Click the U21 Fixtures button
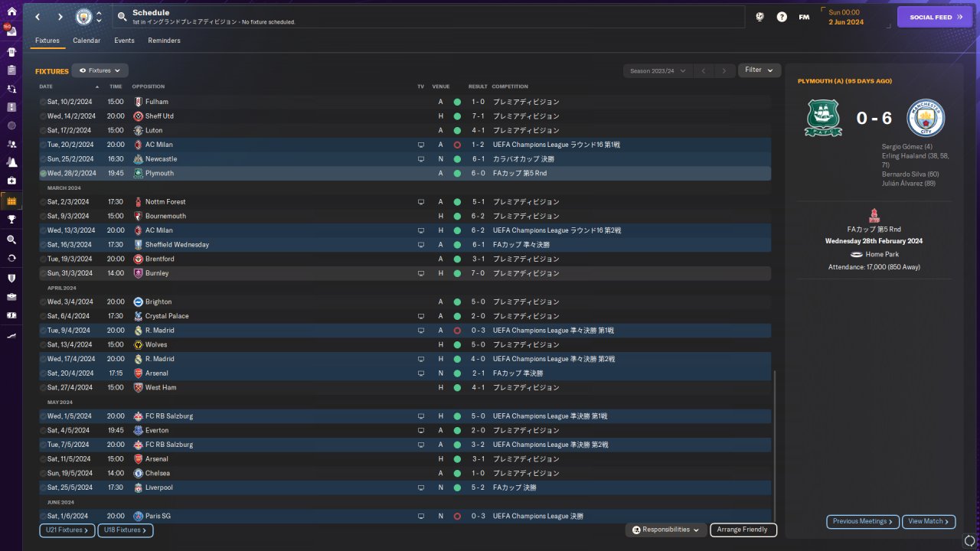The height and width of the screenshot is (551, 980). (67, 530)
